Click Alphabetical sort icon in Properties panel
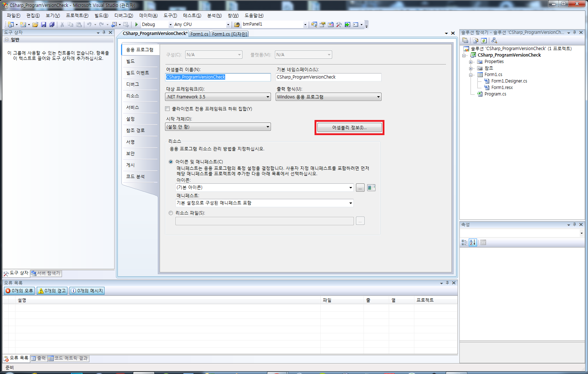Screen dimensions: 588x374 (473, 242)
